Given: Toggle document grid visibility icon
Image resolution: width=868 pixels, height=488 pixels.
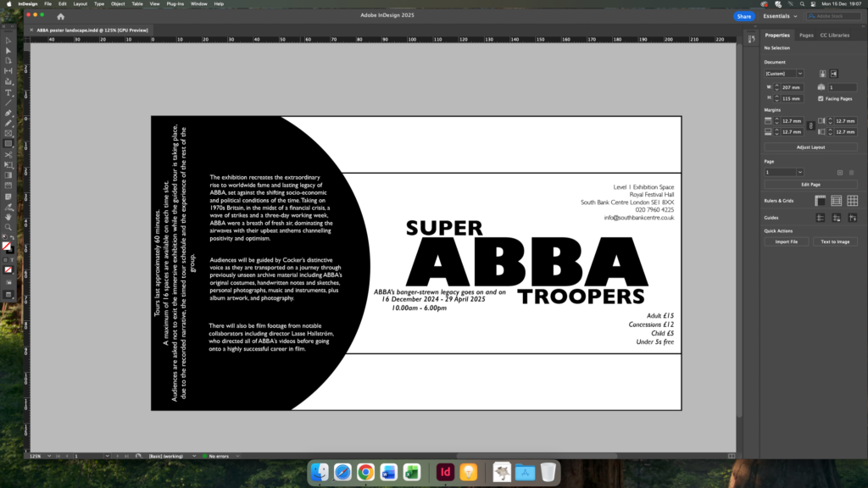Looking at the screenshot, I should pos(853,201).
